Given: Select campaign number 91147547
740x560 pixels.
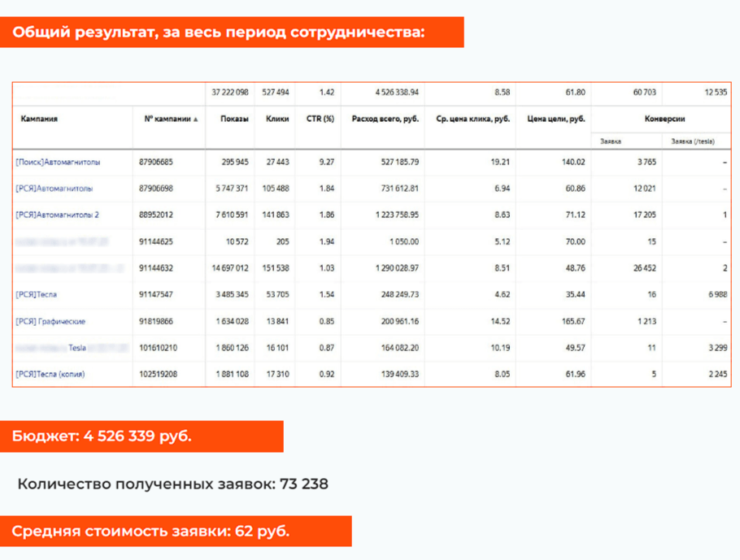Looking at the screenshot, I should click(x=156, y=294).
